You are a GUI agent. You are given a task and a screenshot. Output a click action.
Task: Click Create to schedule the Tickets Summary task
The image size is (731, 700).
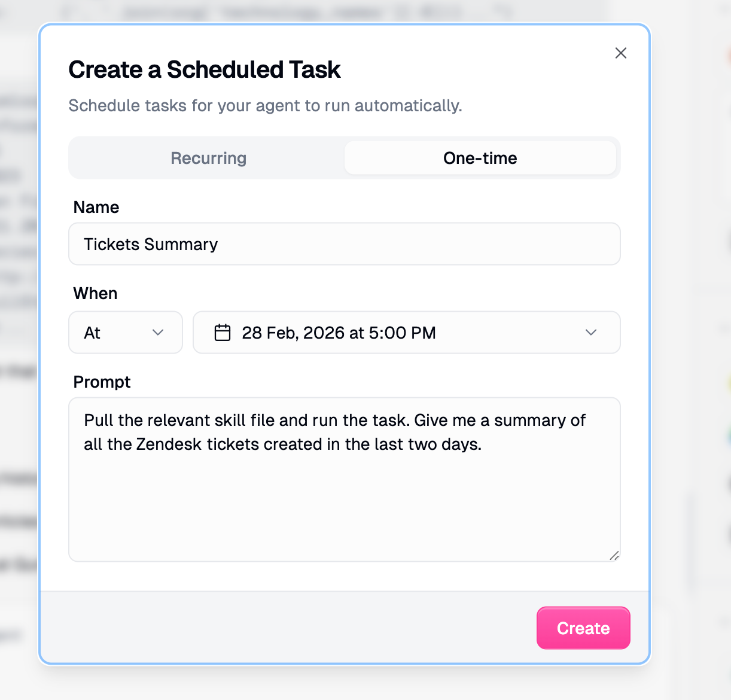click(x=583, y=628)
